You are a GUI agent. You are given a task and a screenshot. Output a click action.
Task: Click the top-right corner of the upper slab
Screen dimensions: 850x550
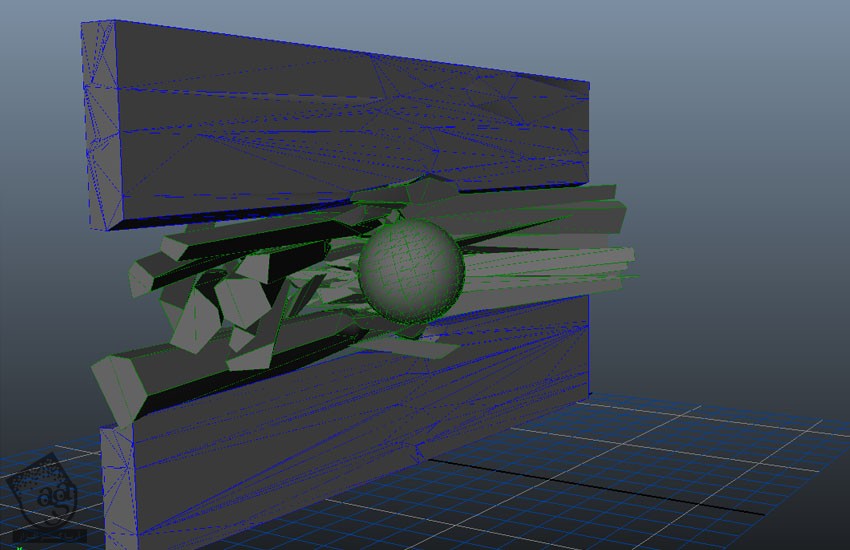tap(588, 80)
